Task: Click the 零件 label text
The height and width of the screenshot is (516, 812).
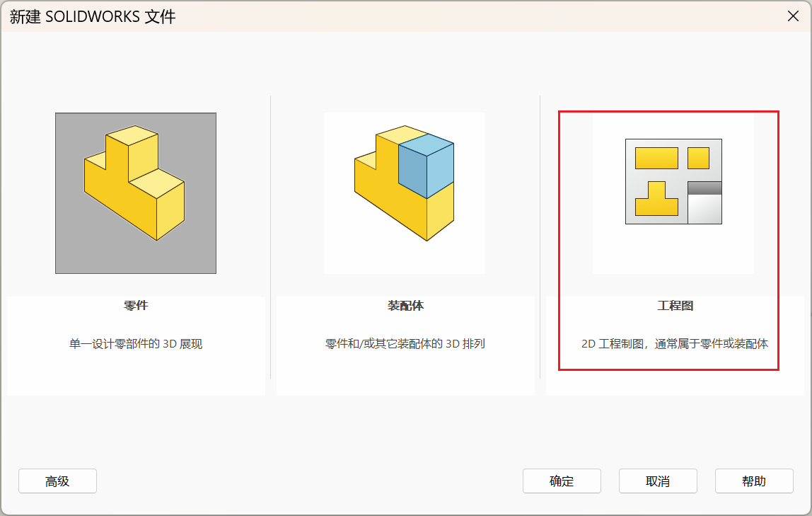Action: (136, 306)
